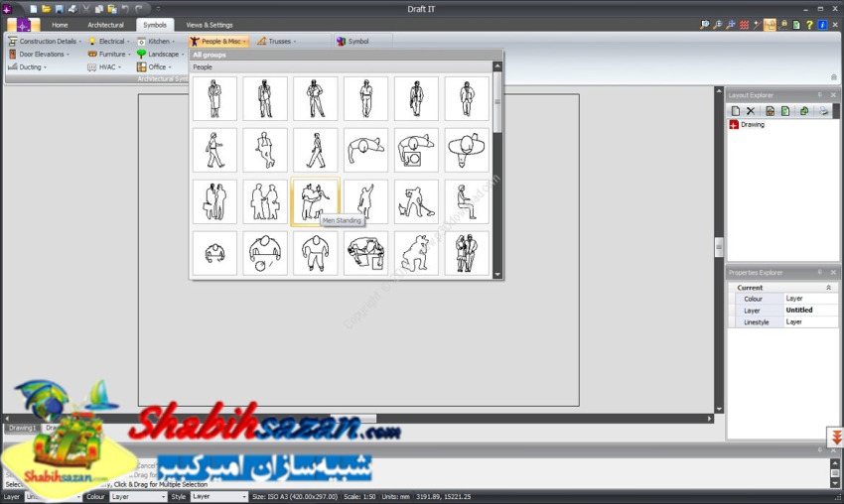The width and height of the screenshot is (844, 504).
Task: Add a new layout in Layout Explorer
Action: (x=735, y=111)
